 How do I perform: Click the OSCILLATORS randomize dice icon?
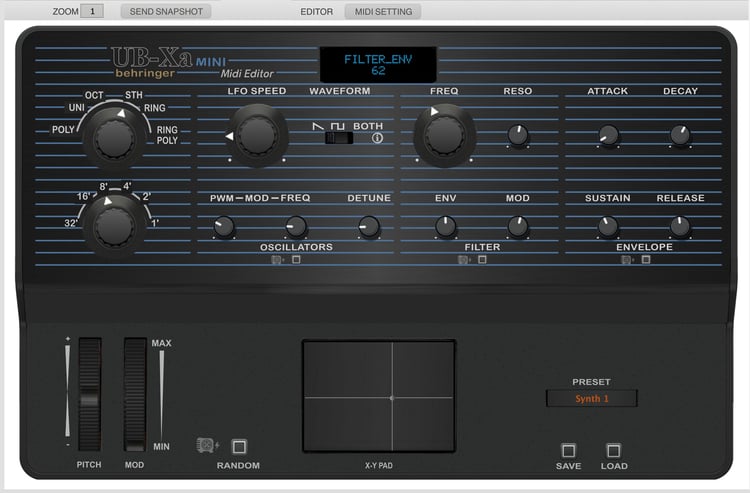277,260
